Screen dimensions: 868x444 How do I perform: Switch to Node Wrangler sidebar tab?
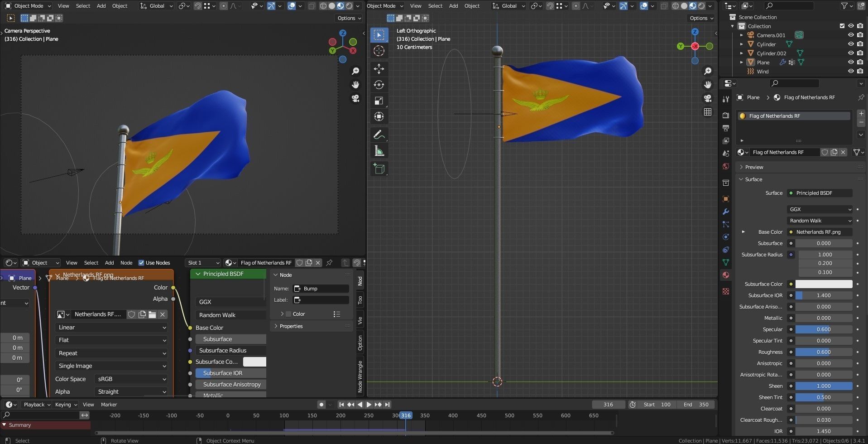[360, 376]
